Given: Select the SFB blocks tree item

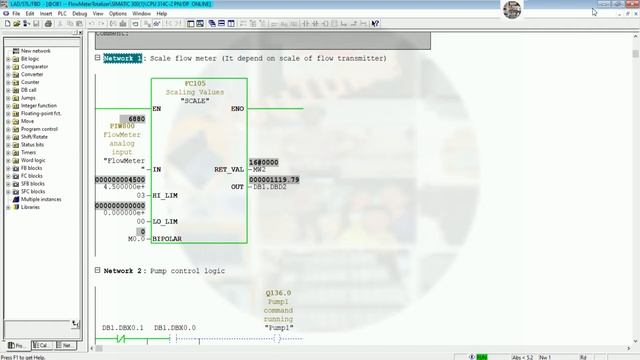Looking at the screenshot, I should [x=33, y=184].
